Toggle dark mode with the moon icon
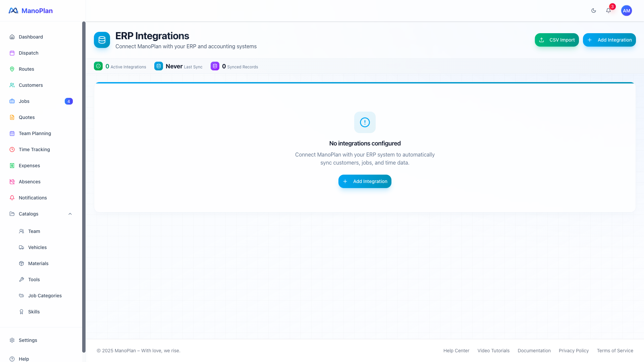 coord(594,11)
